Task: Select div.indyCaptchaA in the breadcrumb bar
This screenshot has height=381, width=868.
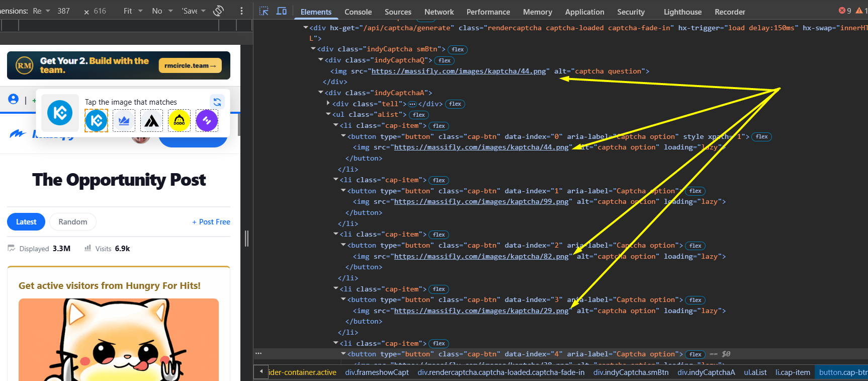Action: point(706,372)
